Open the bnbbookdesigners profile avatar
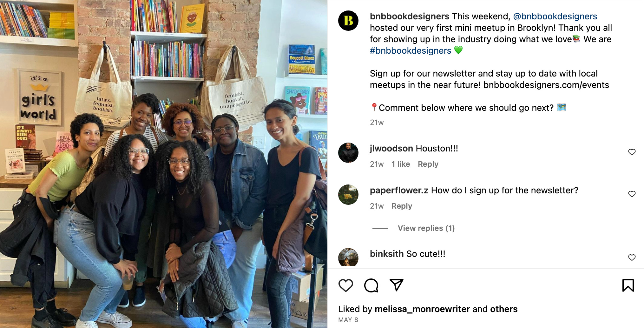644x328 pixels. [348, 21]
